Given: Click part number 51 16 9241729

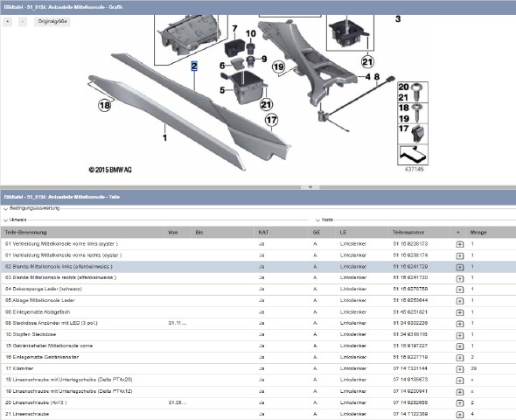Looking at the screenshot, I should click(x=410, y=267).
